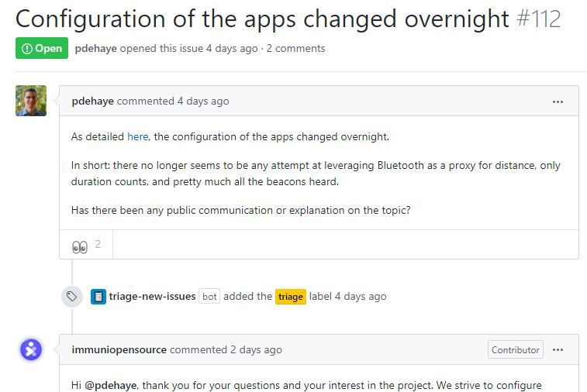Click the eyes emoji reaction
The image size is (587, 392).
80,246
